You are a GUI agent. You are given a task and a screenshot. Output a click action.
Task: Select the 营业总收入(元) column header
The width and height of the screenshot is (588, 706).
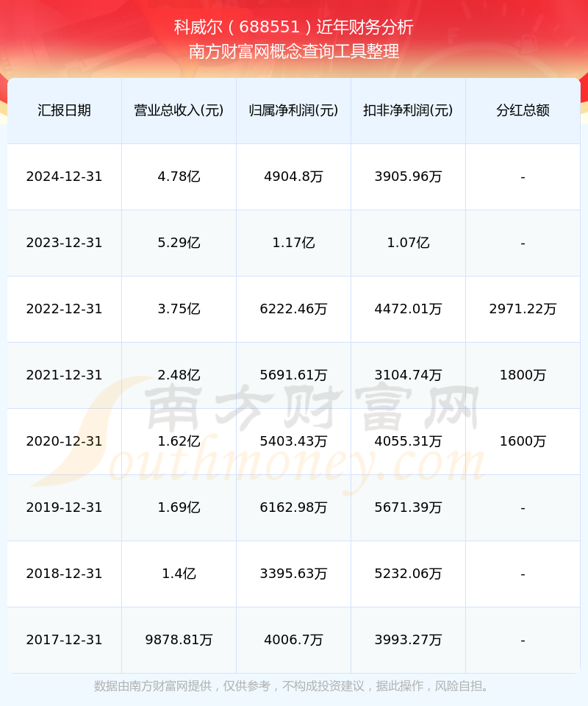[x=179, y=110]
